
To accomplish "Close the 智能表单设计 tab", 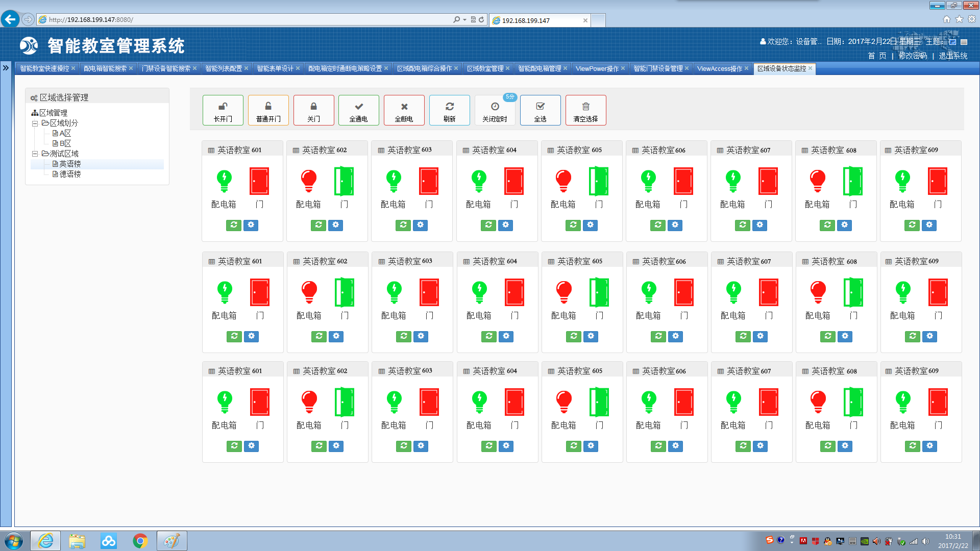I will tap(298, 68).
